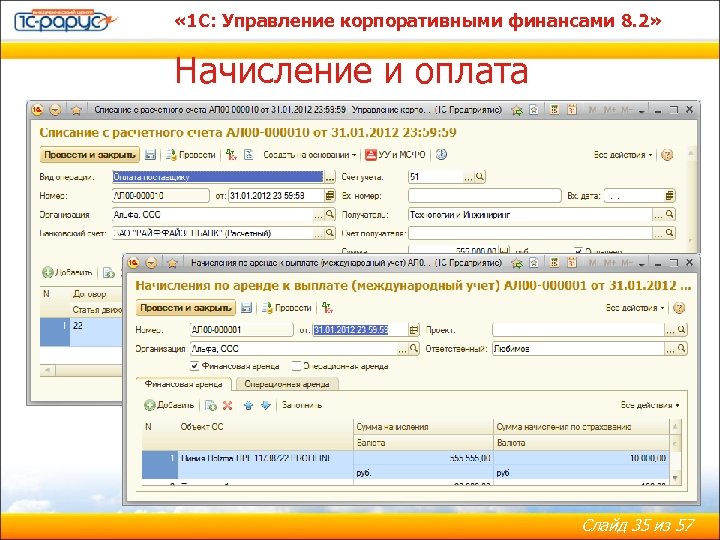The image size is (720, 540).
Task: Open selection ellipsis for Вид операции field
Action: (330, 177)
